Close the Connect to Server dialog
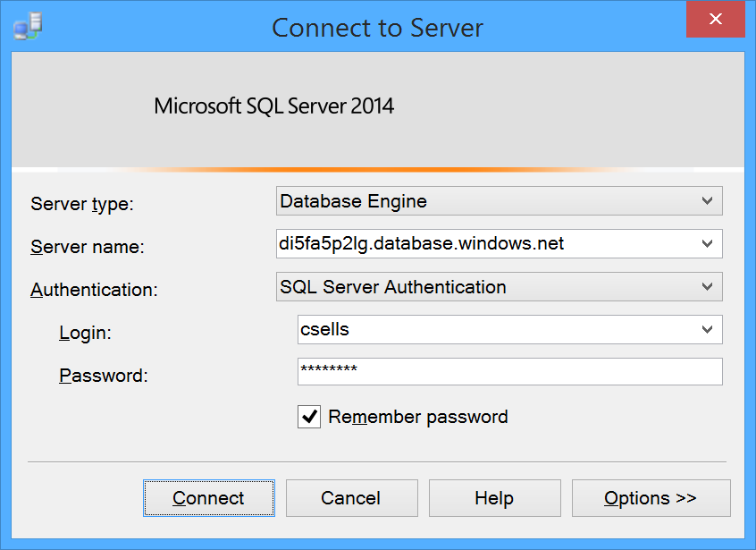 pyautogui.click(x=716, y=20)
